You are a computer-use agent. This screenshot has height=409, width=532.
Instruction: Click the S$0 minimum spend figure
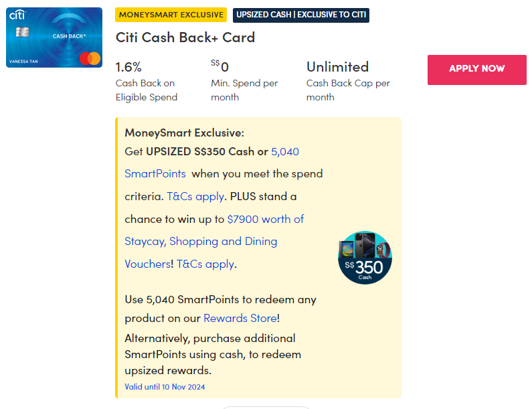(220, 66)
